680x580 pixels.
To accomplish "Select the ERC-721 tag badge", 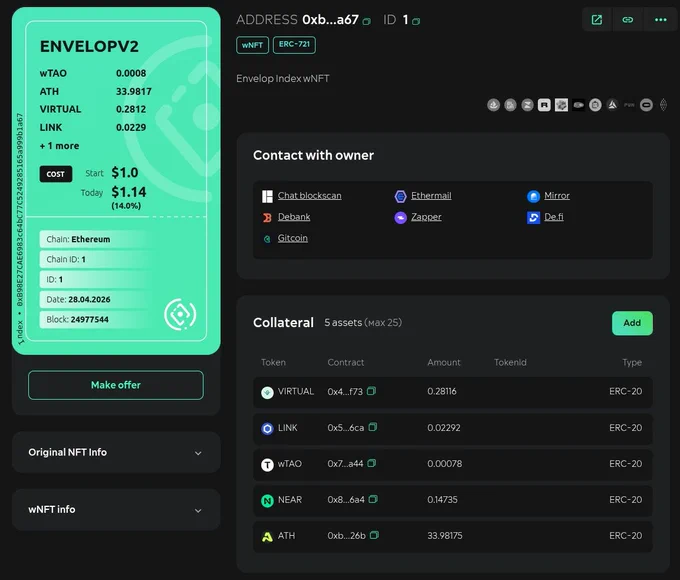I will 294,45.
